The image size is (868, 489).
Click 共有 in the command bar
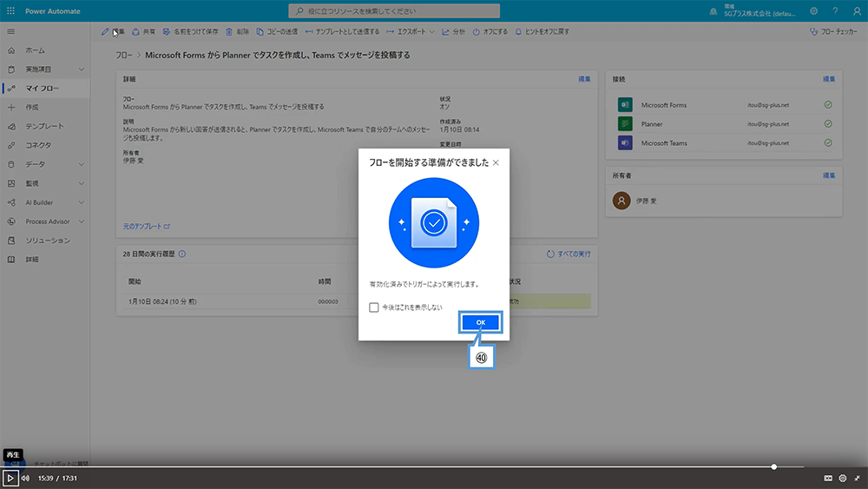click(x=143, y=32)
